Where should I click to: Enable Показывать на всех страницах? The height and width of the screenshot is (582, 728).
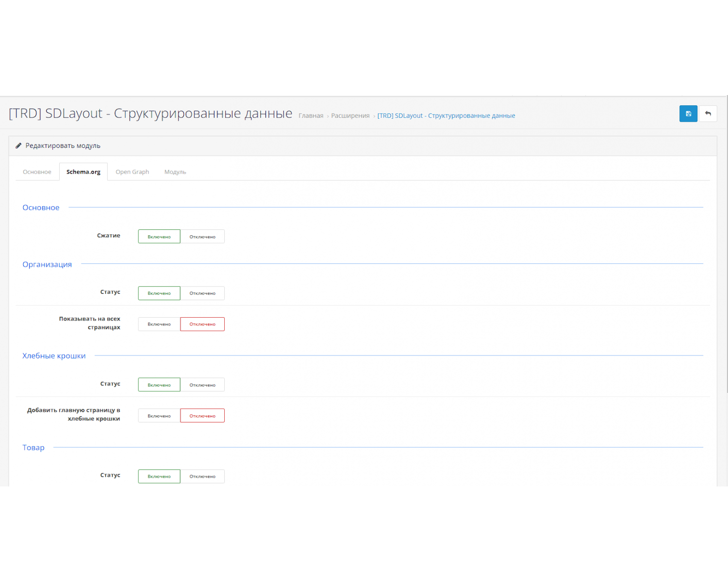pyautogui.click(x=159, y=324)
